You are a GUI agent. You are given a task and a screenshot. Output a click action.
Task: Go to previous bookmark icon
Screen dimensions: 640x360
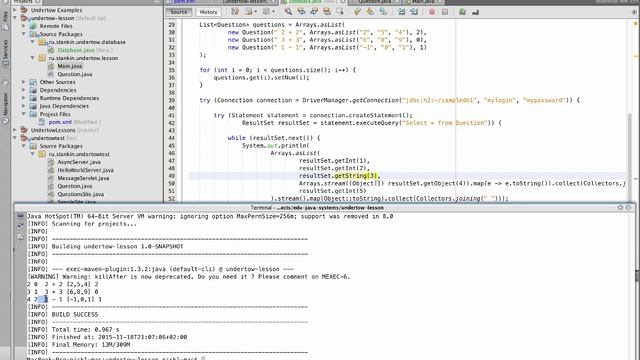click(x=357, y=12)
